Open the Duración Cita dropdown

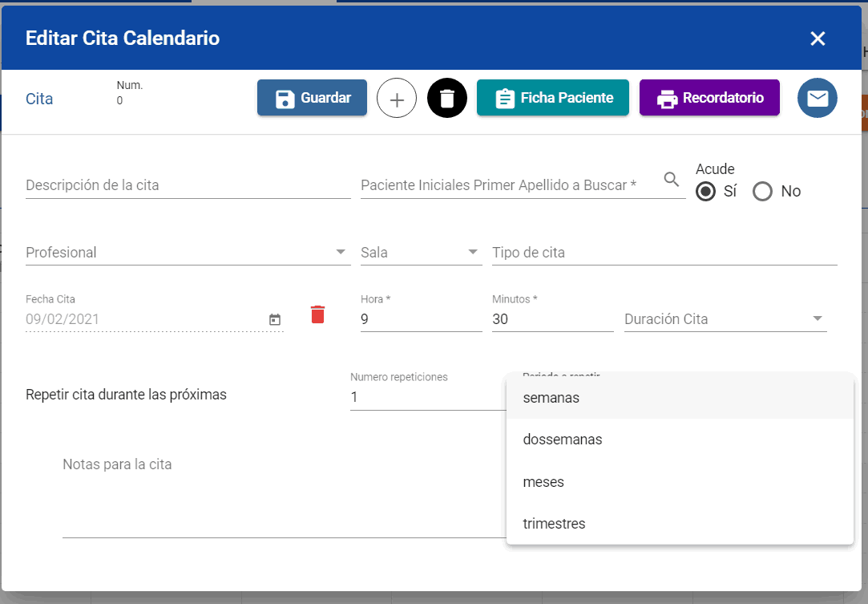point(818,318)
